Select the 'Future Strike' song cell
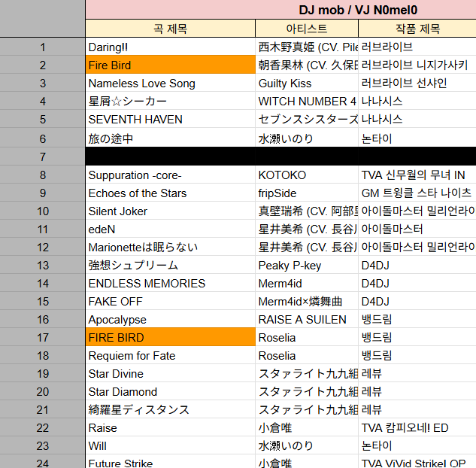476x468 pixels. (x=170, y=462)
